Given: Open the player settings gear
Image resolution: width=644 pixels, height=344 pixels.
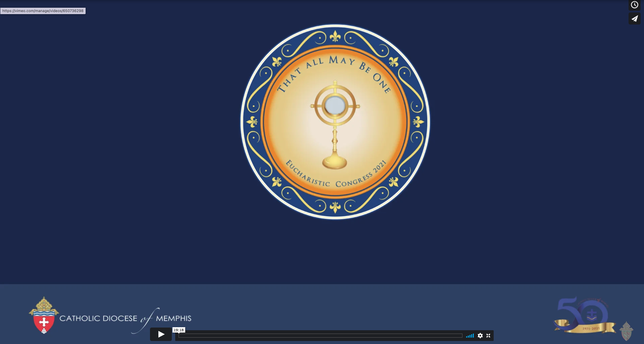Looking at the screenshot, I should point(480,336).
